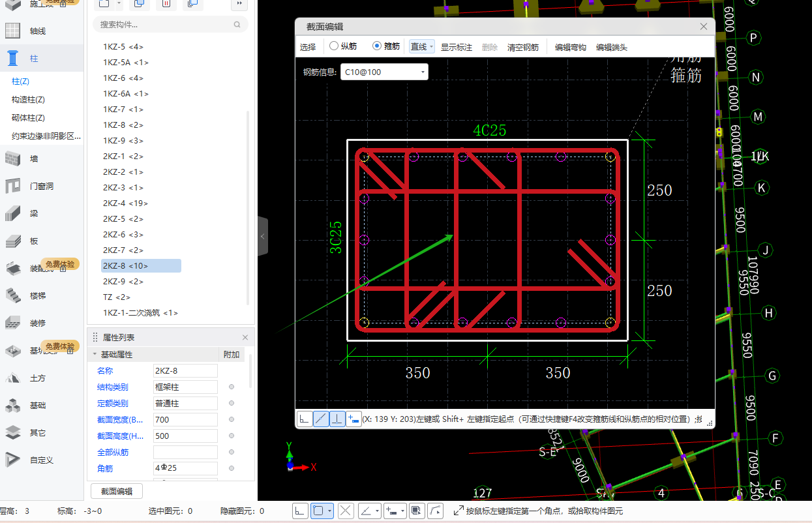Toggle 附加 for 截面高度 property
Image resolution: width=812 pixels, height=523 pixels.
point(232,436)
